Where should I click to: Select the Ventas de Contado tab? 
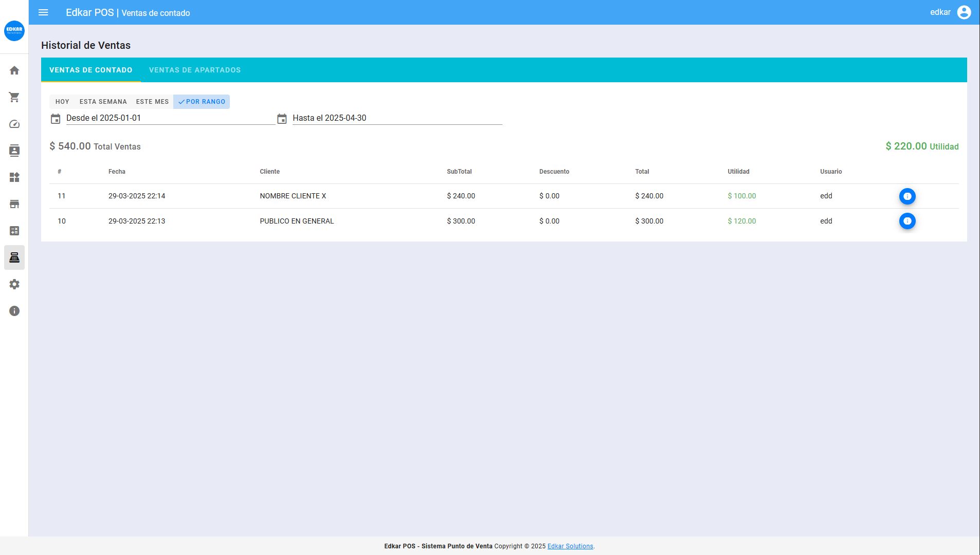tap(91, 70)
